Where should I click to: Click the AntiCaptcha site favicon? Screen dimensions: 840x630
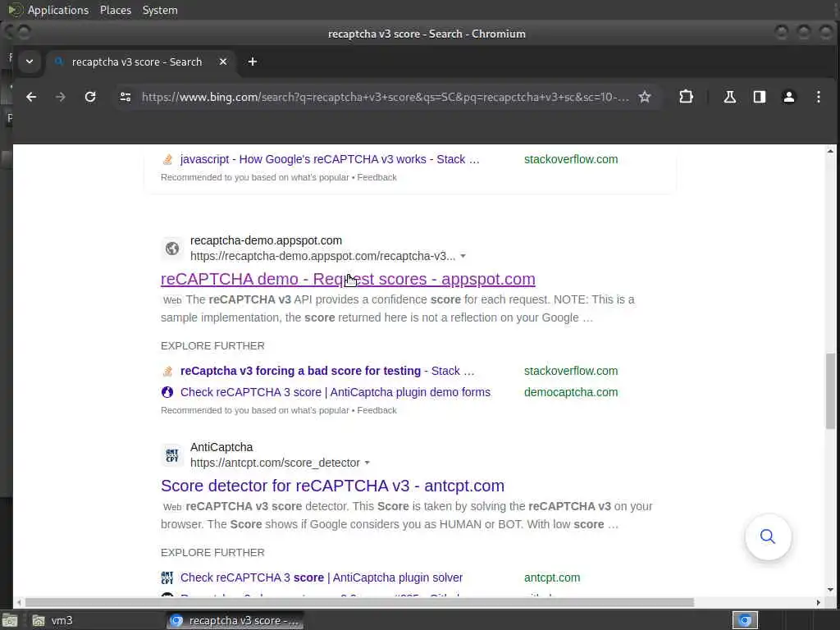(172, 455)
